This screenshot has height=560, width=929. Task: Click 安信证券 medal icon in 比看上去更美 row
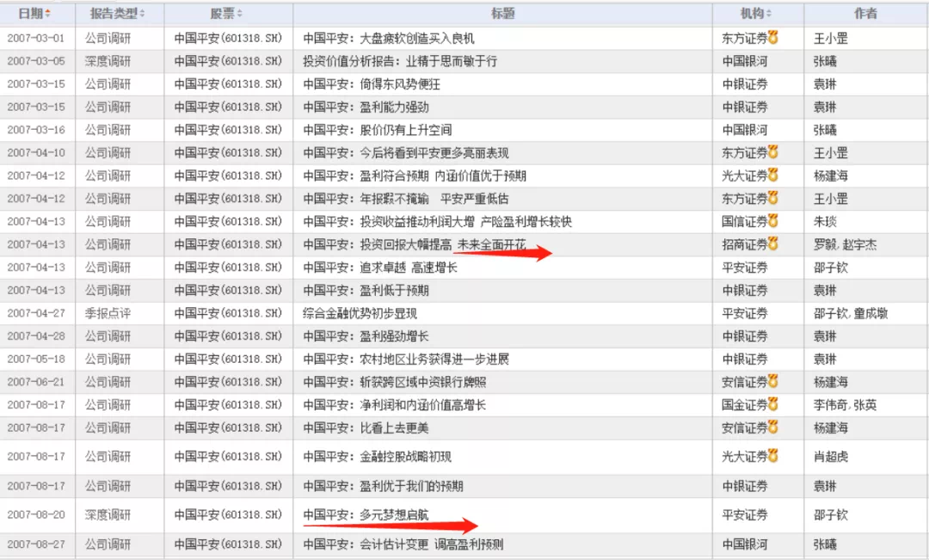pos(773,428)
